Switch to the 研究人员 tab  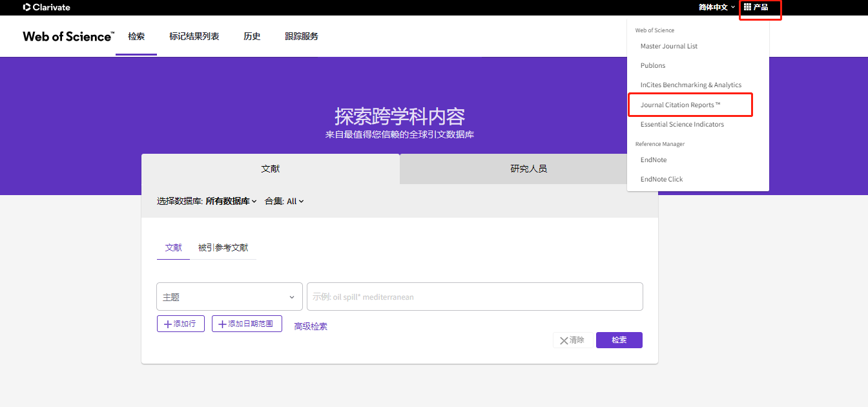tap(529, 169)
